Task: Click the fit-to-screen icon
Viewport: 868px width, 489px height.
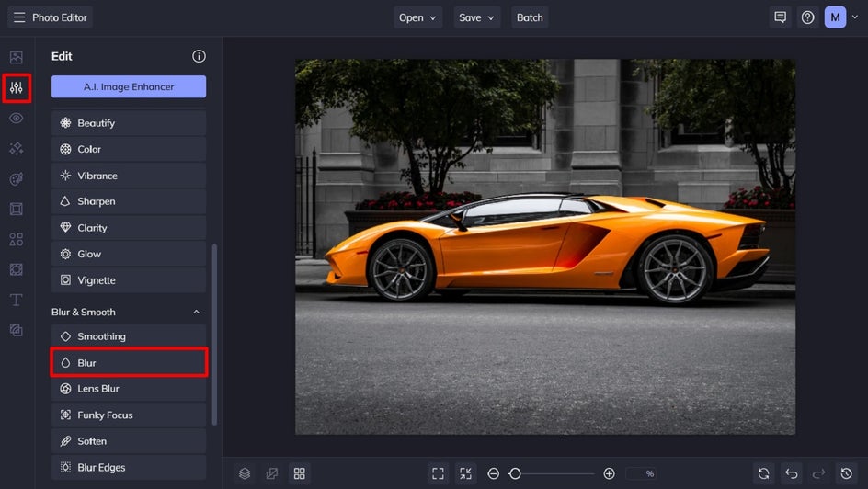Action: [x=438, y=473]
